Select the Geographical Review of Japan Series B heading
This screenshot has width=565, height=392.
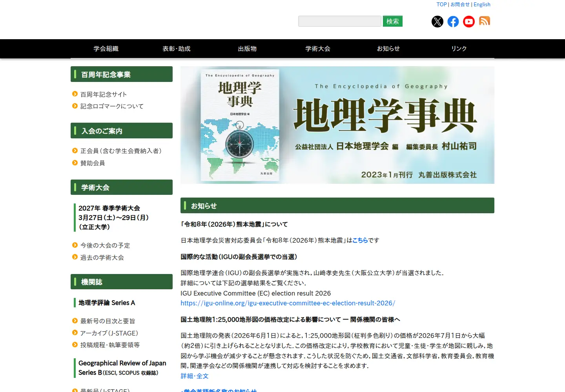click(122, 368)
